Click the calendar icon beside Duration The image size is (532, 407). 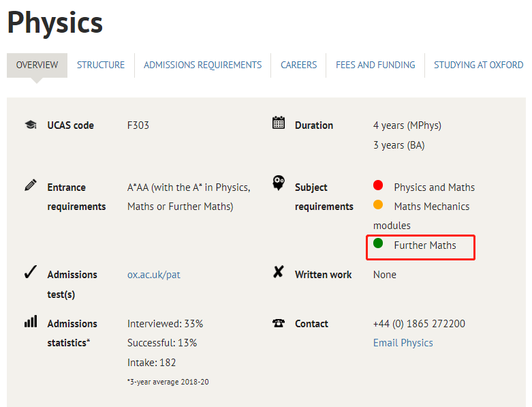278,123
